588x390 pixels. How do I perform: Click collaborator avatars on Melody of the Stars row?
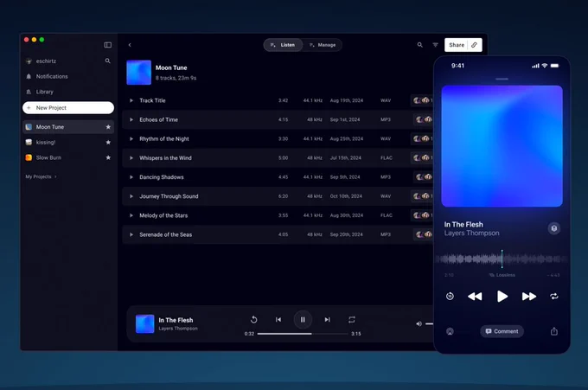(422, 215)
